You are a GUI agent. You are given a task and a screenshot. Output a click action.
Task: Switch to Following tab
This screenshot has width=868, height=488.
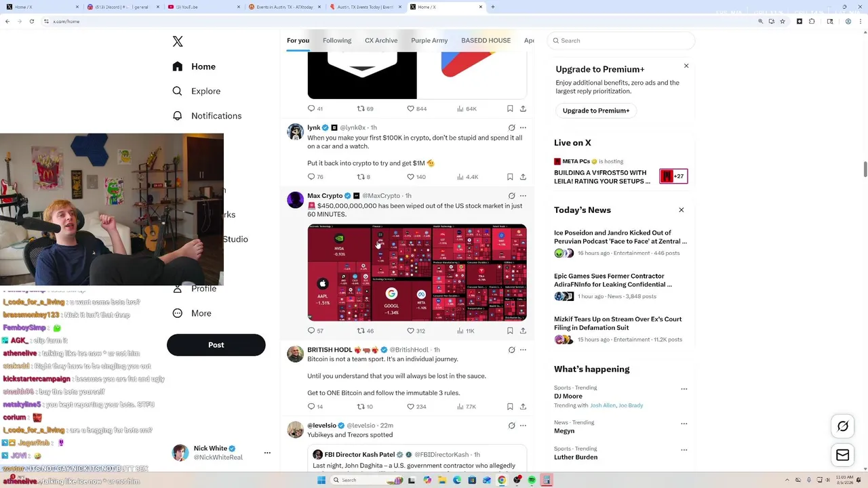(337, 41)
